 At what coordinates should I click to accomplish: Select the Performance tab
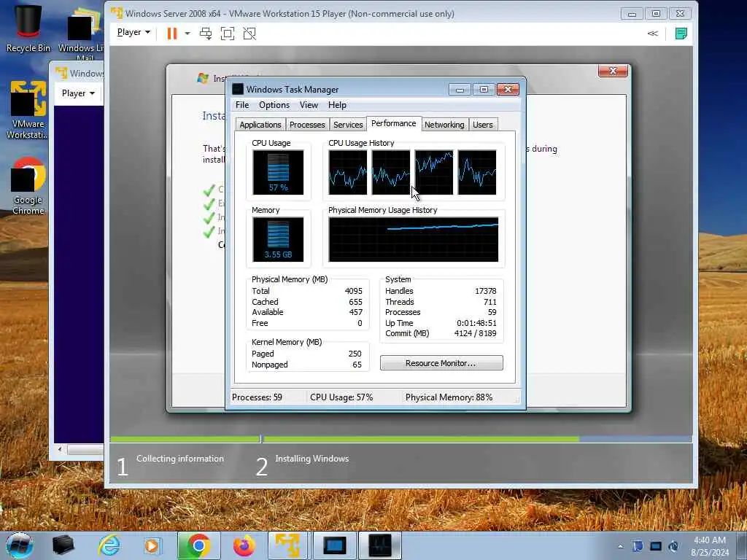(x=393, y=123)
